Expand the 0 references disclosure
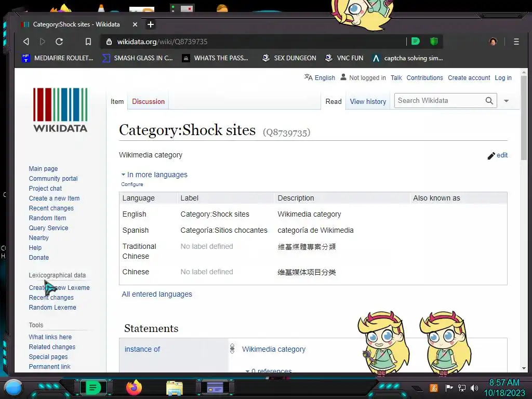532x399 pixels. (x=269, y=371)
